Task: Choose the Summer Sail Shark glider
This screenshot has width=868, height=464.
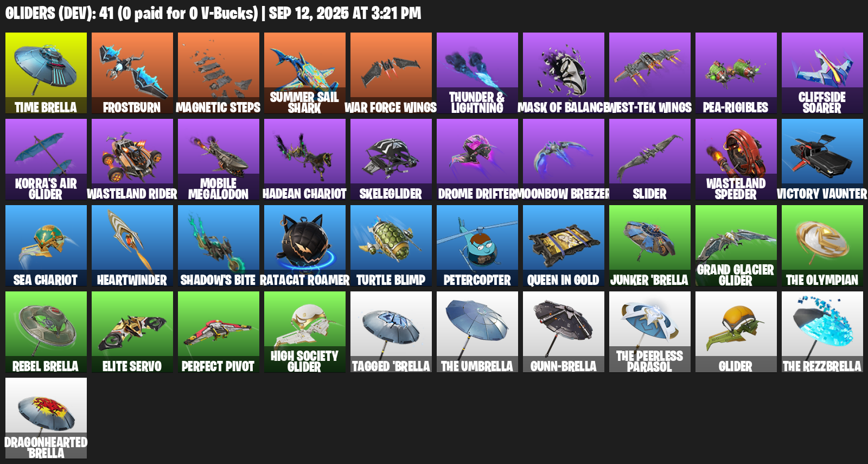Action: point(305,73)
